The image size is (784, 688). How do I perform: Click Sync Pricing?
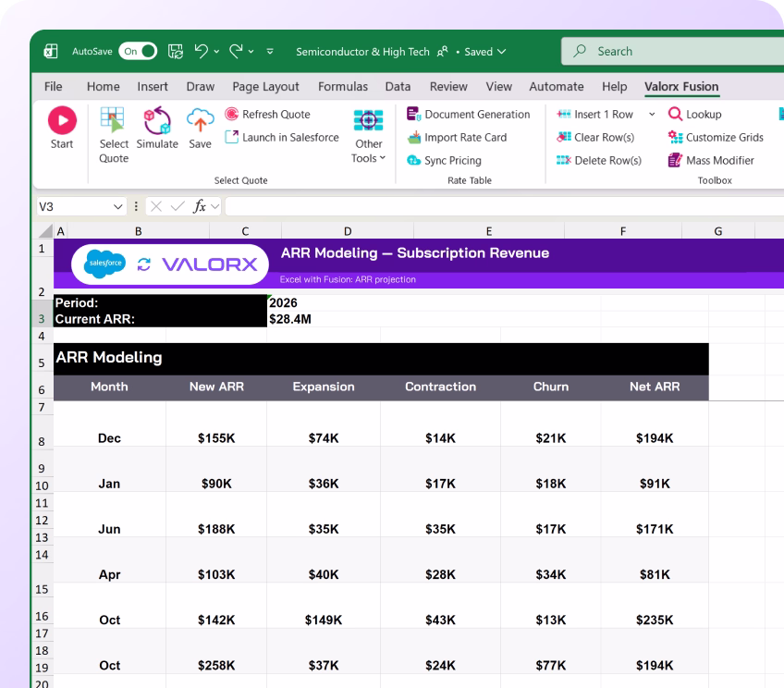[x=444, y=161]
